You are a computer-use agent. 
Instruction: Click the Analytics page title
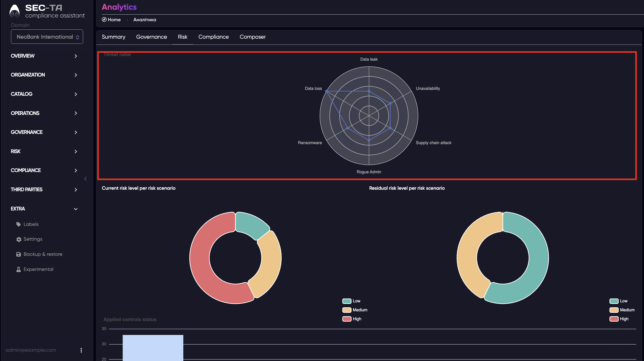pyautogui.click(x=119, y=7)
